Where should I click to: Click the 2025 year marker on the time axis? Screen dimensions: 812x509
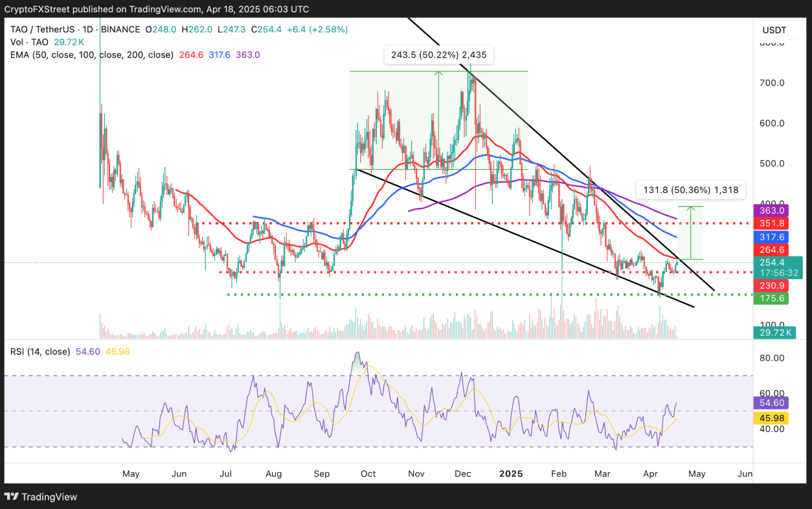[x=512, y=474]
